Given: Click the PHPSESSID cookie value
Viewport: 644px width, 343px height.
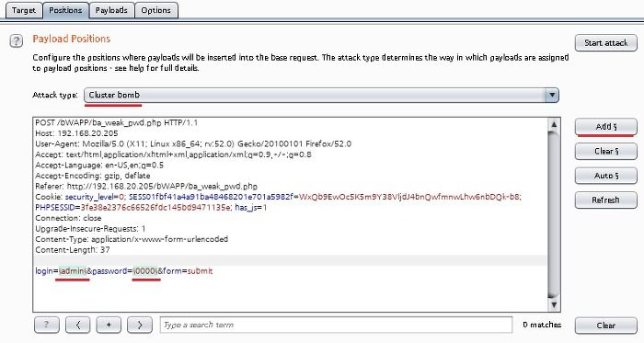Looking at the screenshot, I should (155, 208).
